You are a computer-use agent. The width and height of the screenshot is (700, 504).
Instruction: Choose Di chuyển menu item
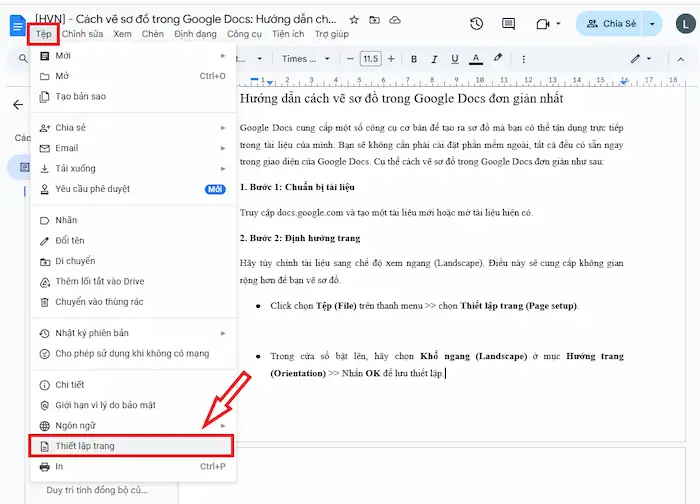(x=133, y=261)
